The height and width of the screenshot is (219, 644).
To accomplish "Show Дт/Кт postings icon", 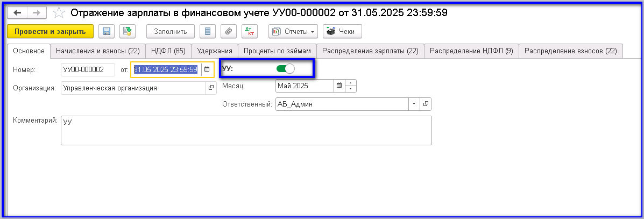I will tap(249, 32).
